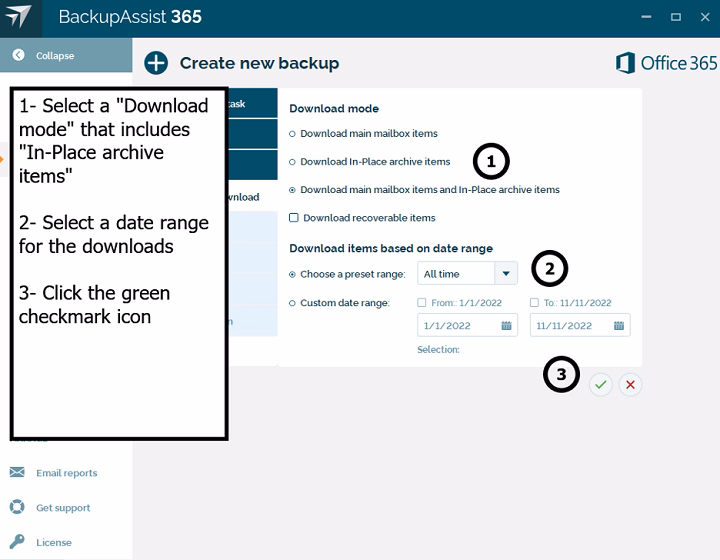The height and width of the screenshot is (560, 720).
Task: Click the Email reports envelope icon
Action: tap(17, 473)
